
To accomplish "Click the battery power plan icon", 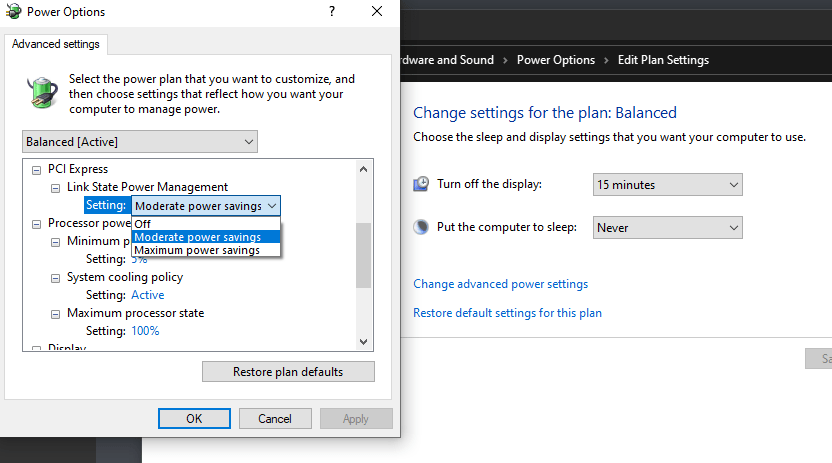I will point(40,93).
